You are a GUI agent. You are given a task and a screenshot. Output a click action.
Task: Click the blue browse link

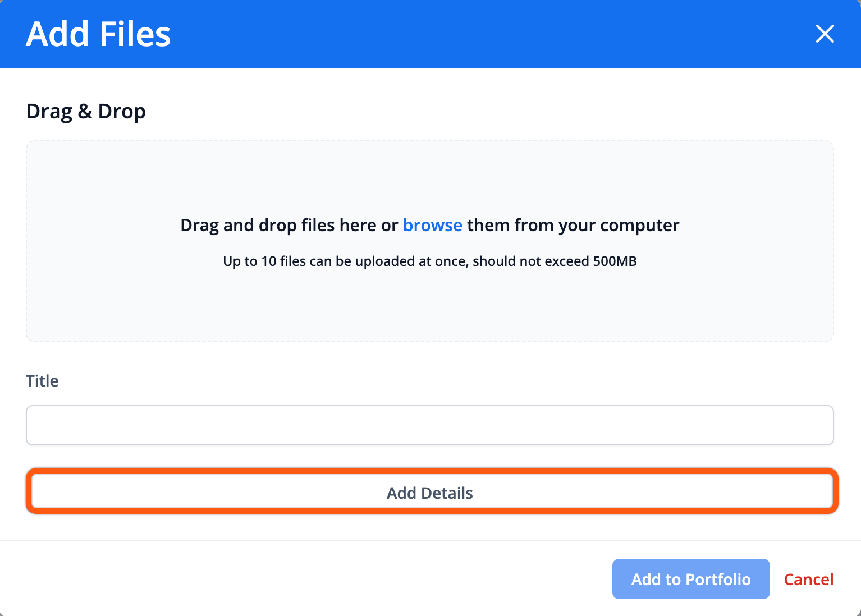pyautogui.click(x=432, y=225)
